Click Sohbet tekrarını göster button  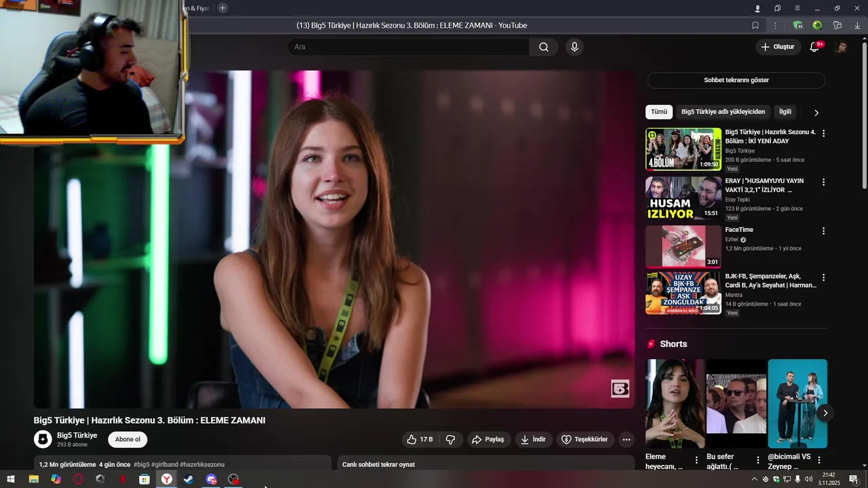(736, 80)
